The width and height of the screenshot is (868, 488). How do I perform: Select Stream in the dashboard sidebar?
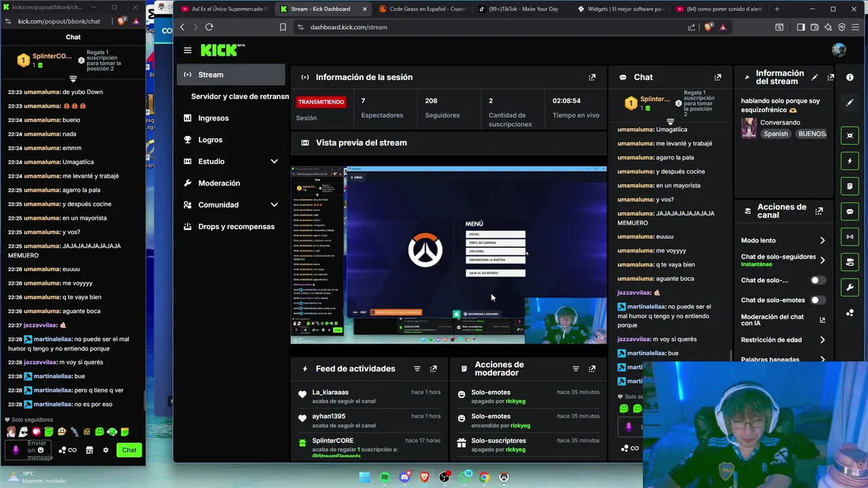231,75
